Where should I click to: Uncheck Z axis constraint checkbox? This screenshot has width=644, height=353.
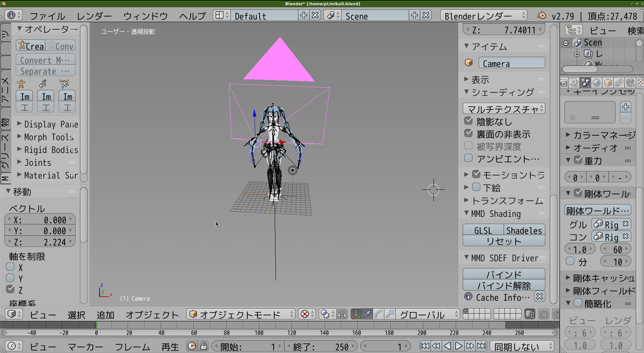coord(10,290)
